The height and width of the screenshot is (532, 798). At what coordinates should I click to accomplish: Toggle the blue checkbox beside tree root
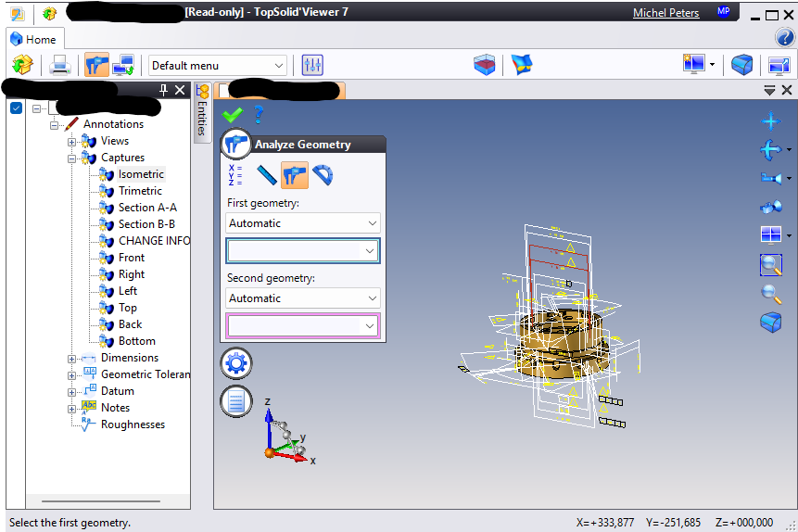pos(16,108)
